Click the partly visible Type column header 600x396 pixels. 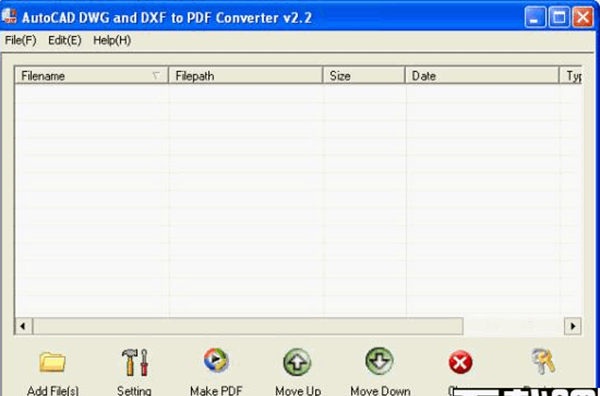571,75
